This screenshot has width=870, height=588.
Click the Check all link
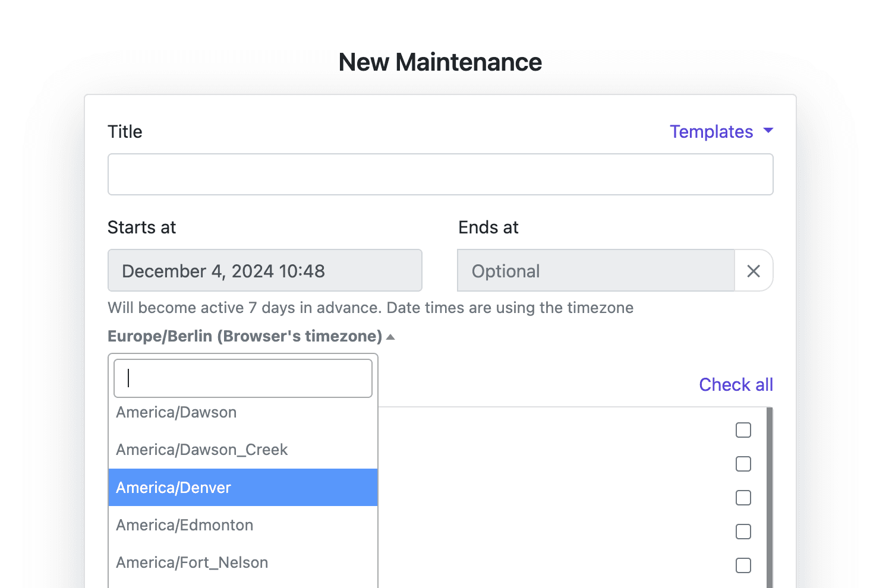735,384
